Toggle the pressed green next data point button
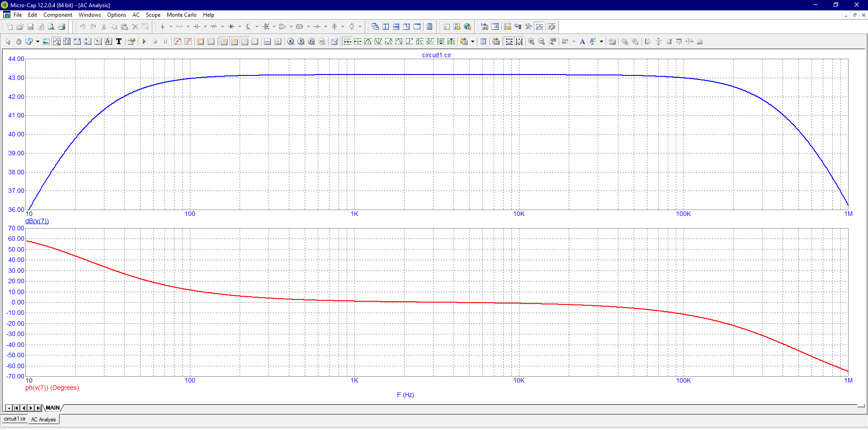The height and width of the screenshot is (430, 868). point(347,42)
